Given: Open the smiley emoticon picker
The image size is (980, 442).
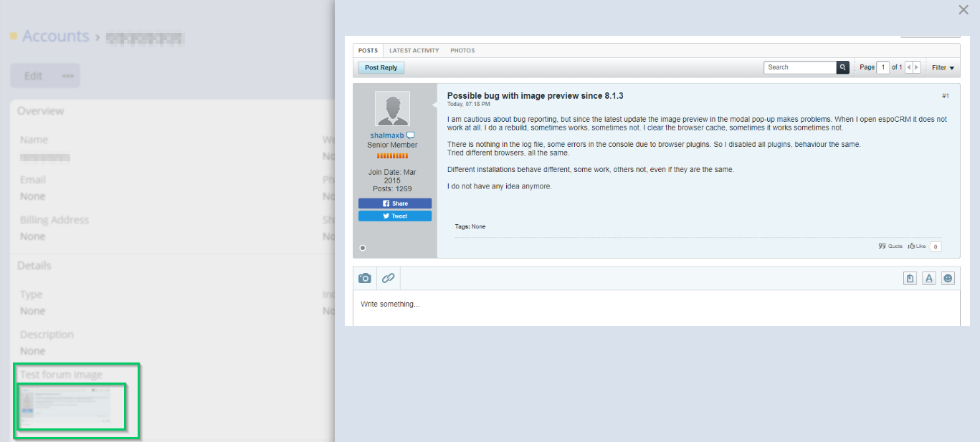Looking at the screenshot, I should tap(948, 279).
